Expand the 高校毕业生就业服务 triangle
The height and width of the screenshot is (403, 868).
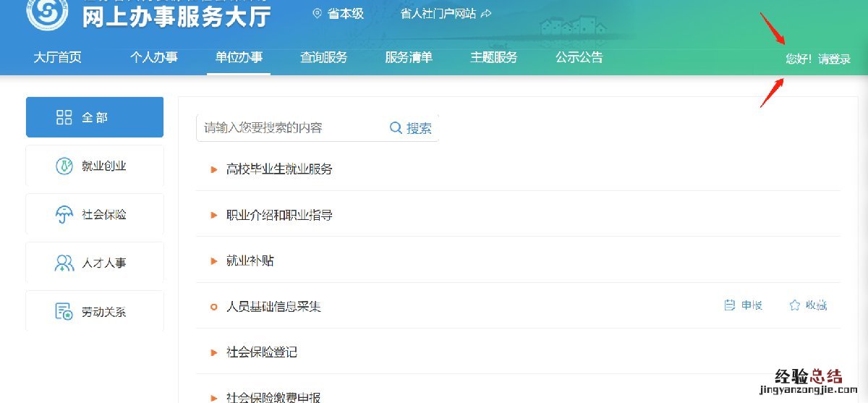(213, 169)
